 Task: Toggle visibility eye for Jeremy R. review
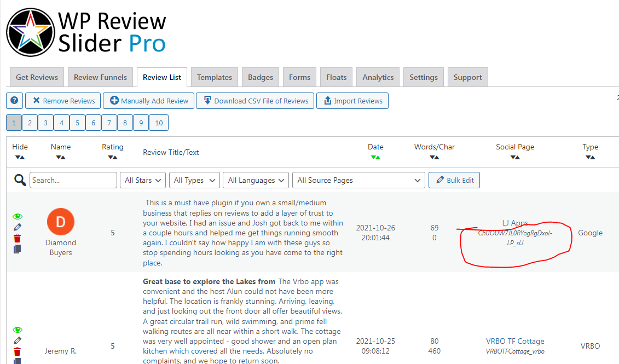click(x=18, y=330)
